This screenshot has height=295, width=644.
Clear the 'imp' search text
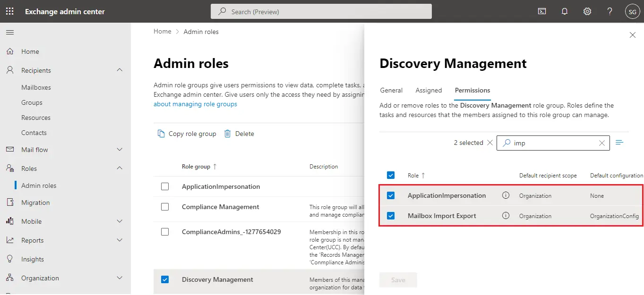pos(601,143)
